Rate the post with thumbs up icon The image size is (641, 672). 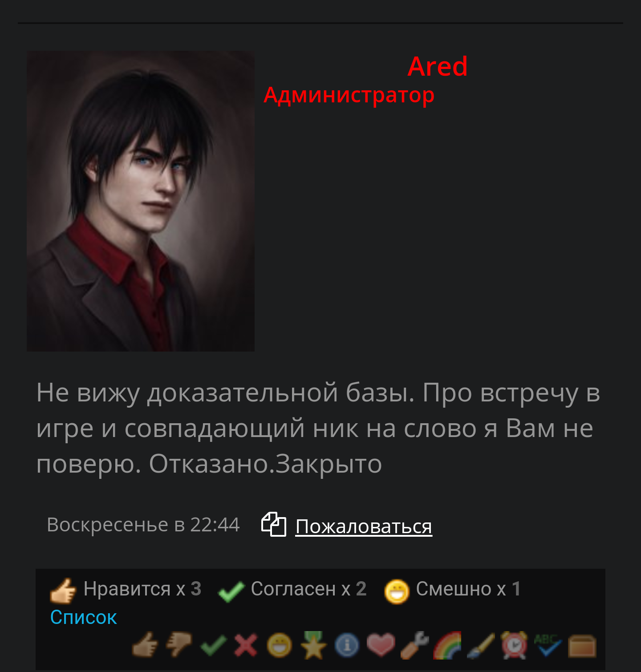point(145,644)
